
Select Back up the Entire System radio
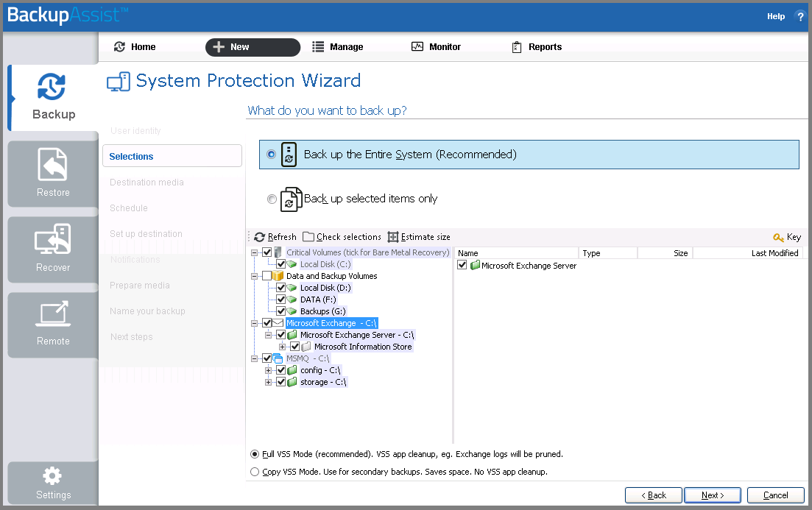tap(272, 155)
